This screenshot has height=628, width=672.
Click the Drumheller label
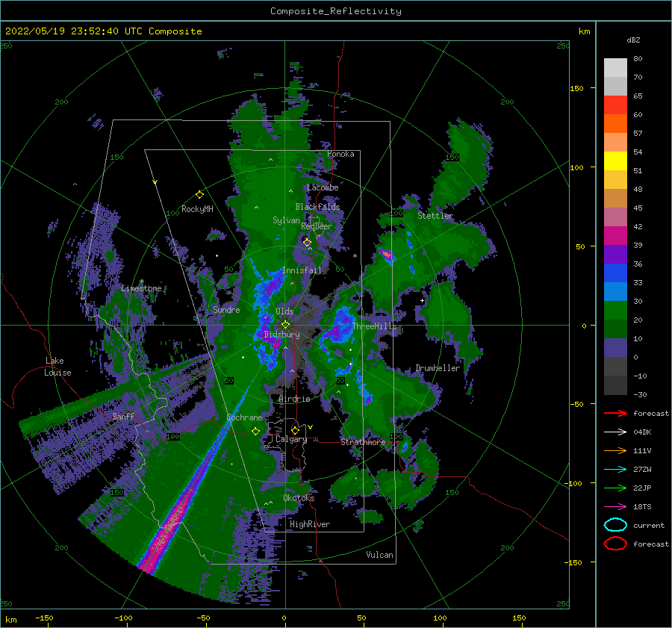438,368
